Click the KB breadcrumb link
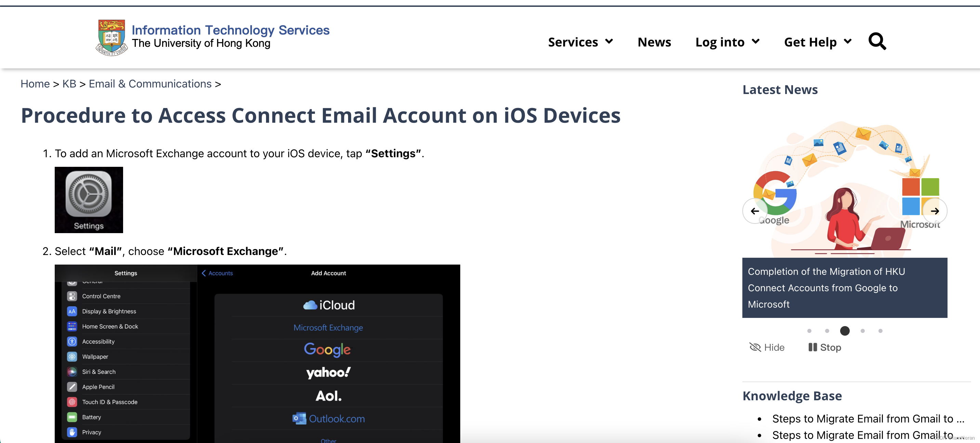Screen dimensions: 980x443 point(69,84)
